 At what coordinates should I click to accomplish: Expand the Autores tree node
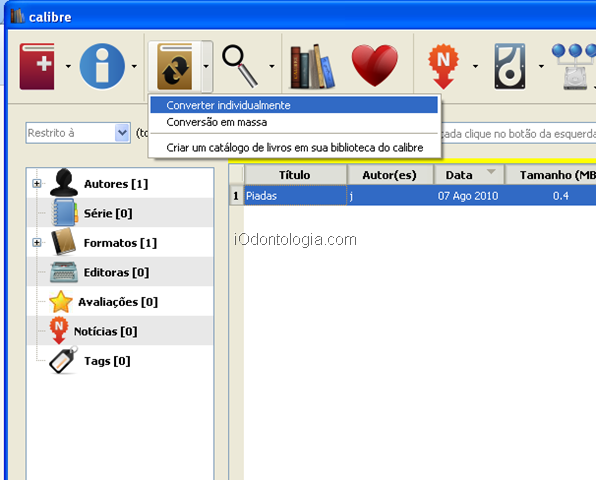[36, 184]
